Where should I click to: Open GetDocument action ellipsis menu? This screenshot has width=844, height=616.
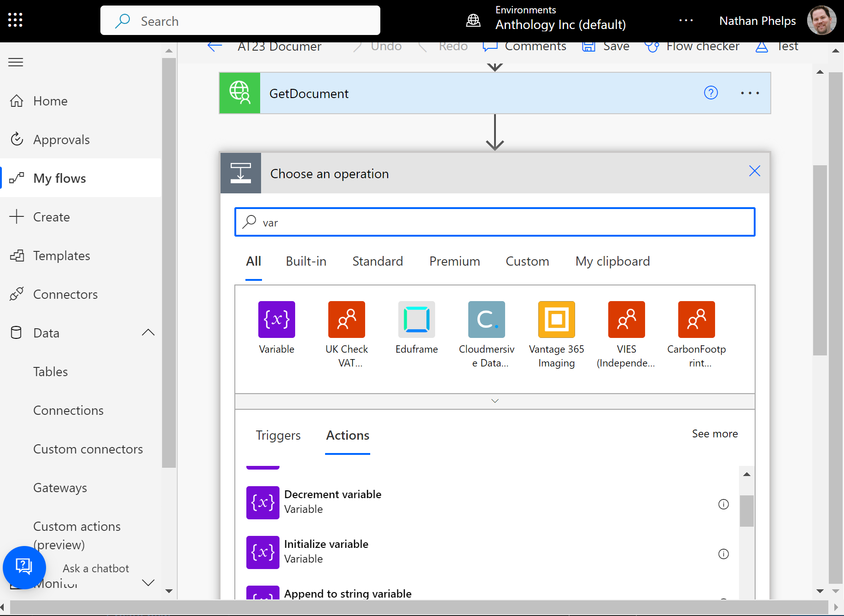tap(750, 93)
